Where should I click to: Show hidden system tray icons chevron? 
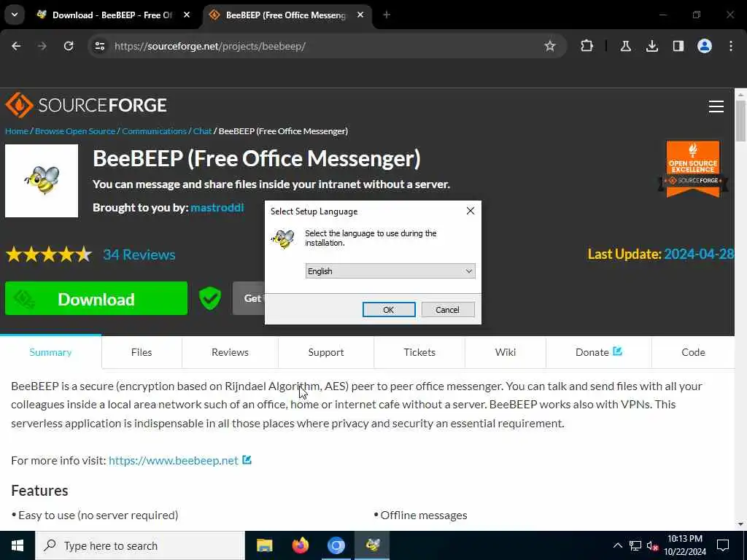click(617, 545)
